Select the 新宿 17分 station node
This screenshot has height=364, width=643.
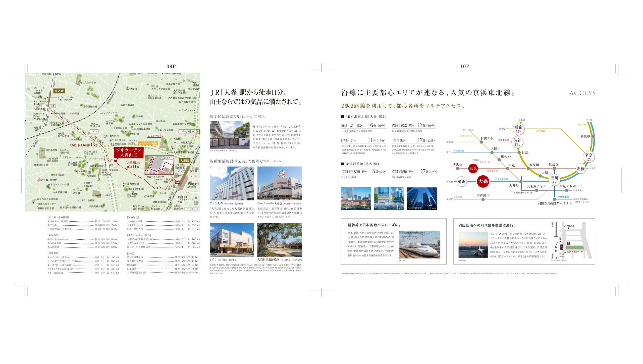519,129
